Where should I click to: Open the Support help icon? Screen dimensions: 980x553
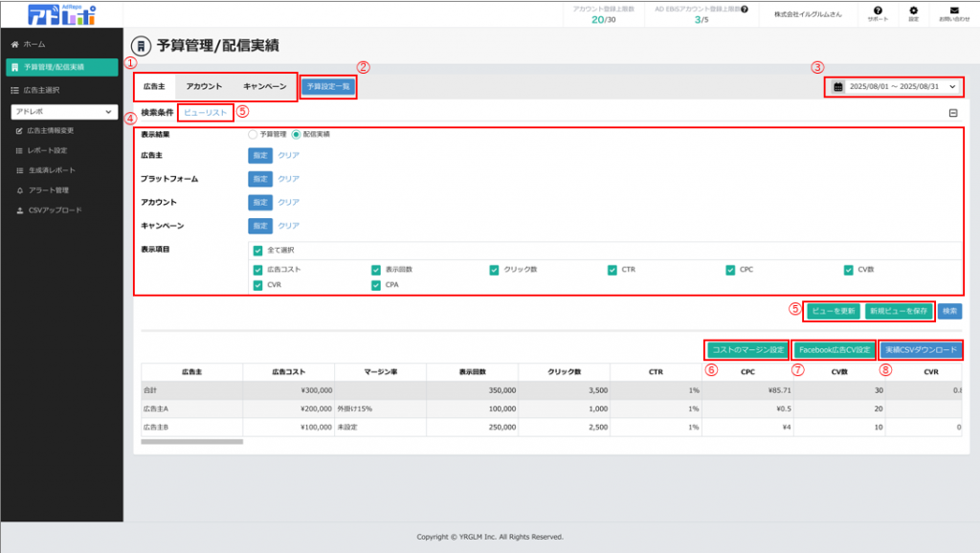pos(878,11)
